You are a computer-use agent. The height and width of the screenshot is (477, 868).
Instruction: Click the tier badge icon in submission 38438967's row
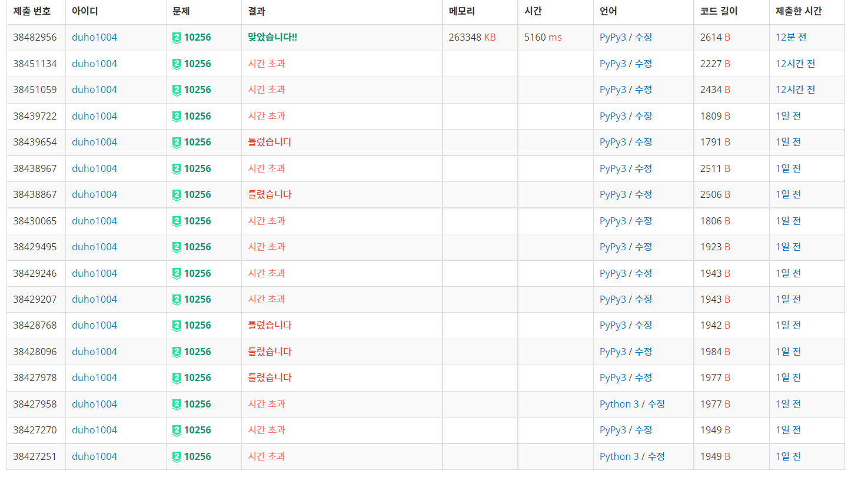click(177, 168)
